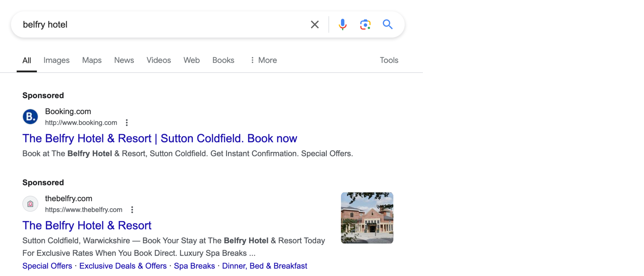Start voice search with the microphone icon
The width and height of the screenshot is (644, 276).
click(343, 25)
